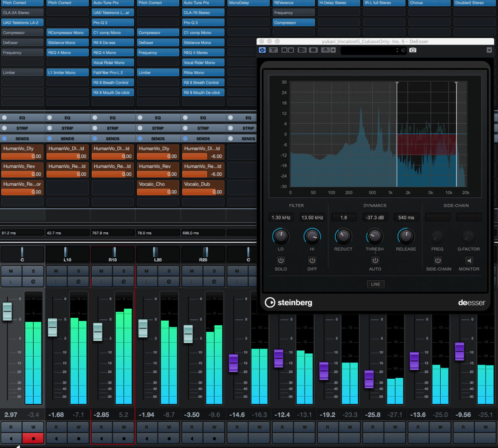Activate side-chain routing icon in DeEsser toolbar
This screenshot has height=448, width=498.
click(x=325, y=50)
